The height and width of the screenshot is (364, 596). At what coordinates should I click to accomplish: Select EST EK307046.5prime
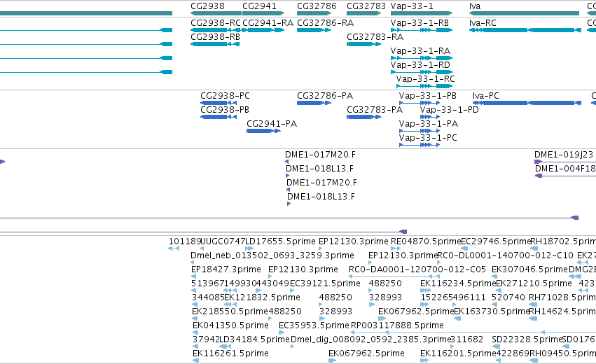coord(529,269)
